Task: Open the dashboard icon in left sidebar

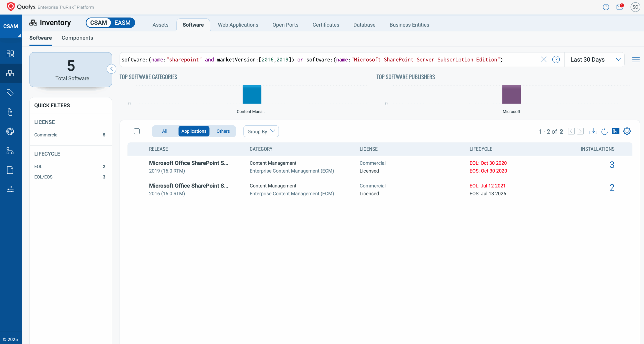Action: [x=10, y=54]
